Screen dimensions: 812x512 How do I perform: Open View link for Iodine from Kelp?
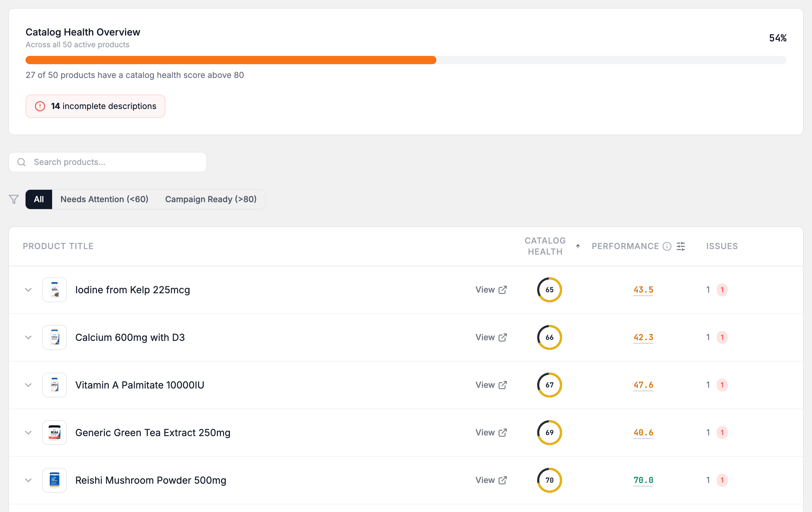click(491, 290)
